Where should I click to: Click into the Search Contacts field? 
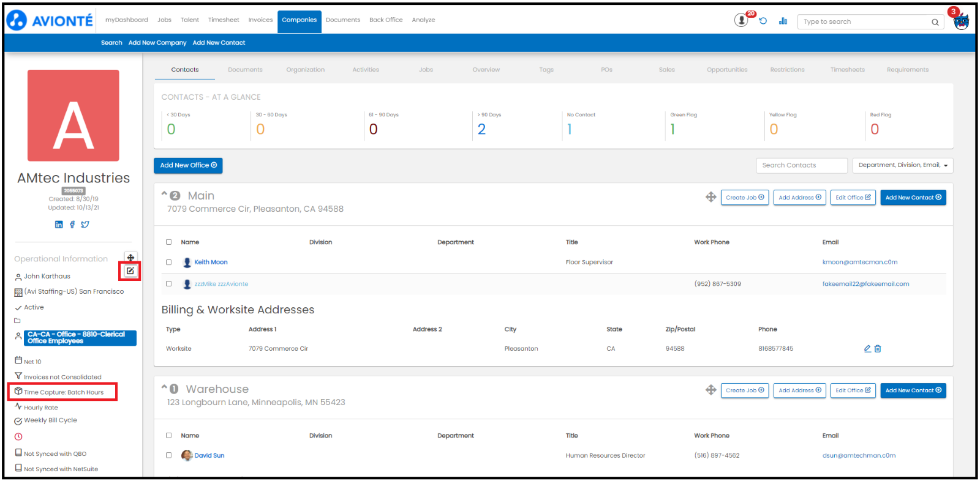801,165
